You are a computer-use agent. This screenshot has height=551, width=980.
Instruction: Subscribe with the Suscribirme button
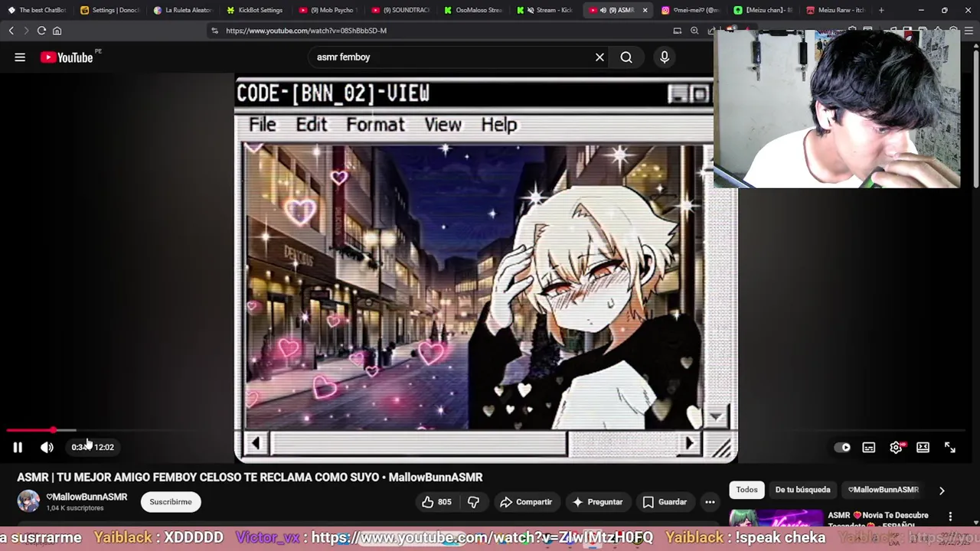click(x=171, y=502)
